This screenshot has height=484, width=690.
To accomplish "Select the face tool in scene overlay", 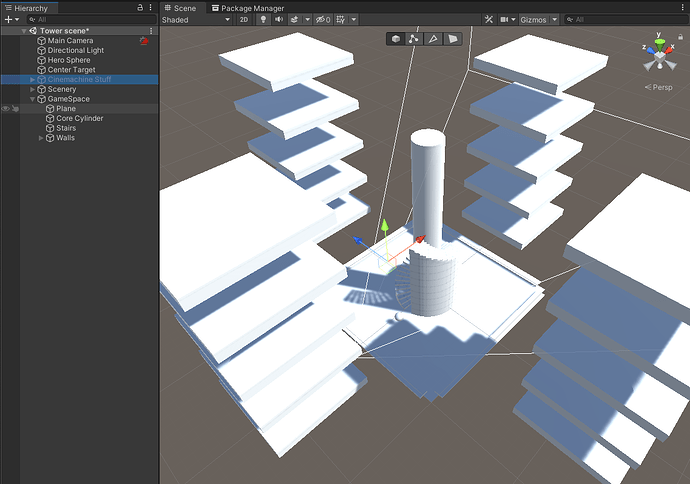I will click(x=452, y=39).
